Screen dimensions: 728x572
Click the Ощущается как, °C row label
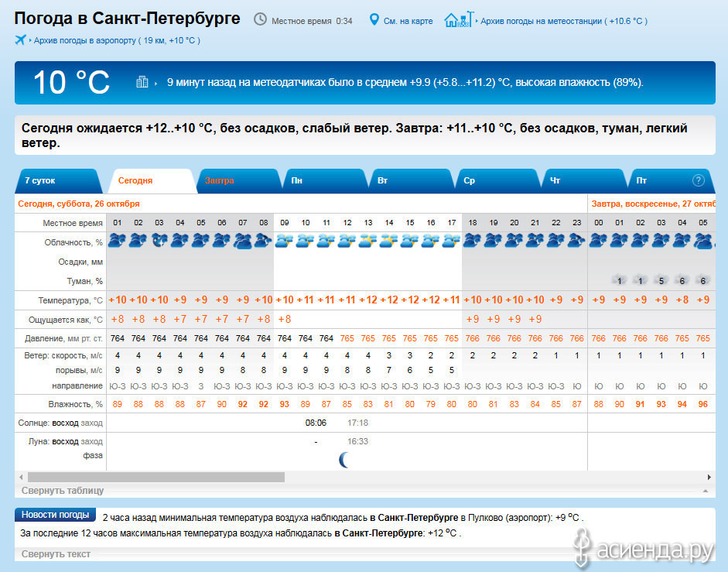(x=66, y=320)
